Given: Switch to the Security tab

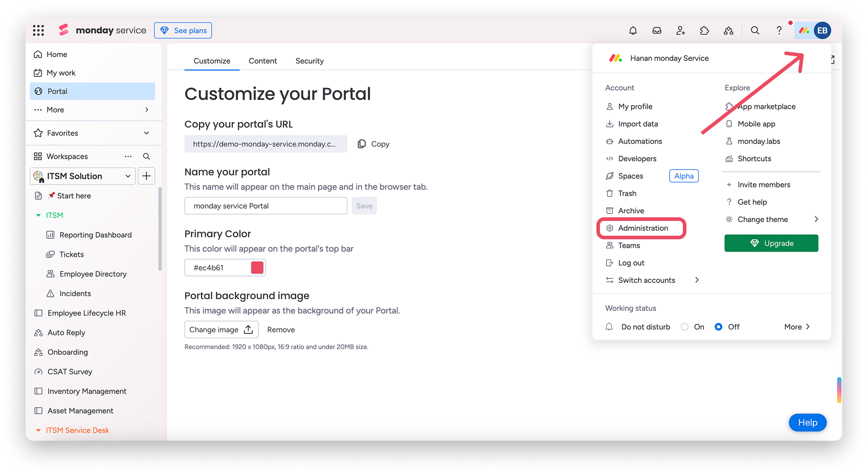Looking at the screenshot, I should click(x=309, y=60).
